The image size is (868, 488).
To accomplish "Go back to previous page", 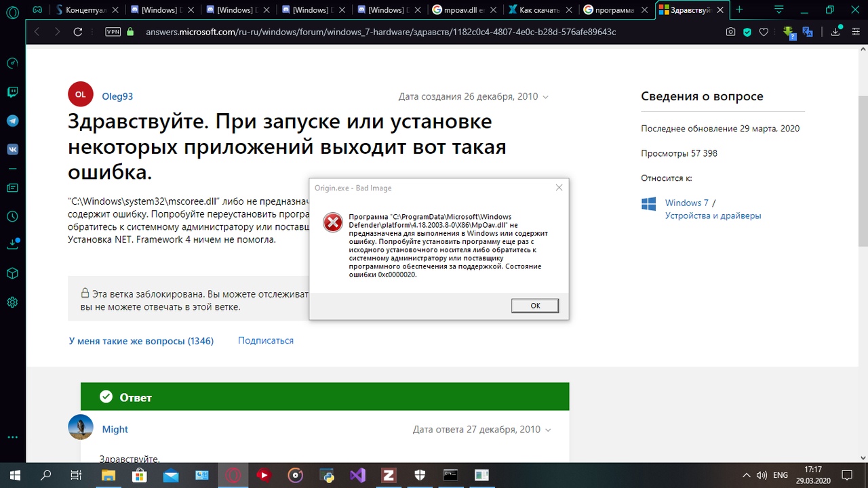I will [x=37, y=32].
